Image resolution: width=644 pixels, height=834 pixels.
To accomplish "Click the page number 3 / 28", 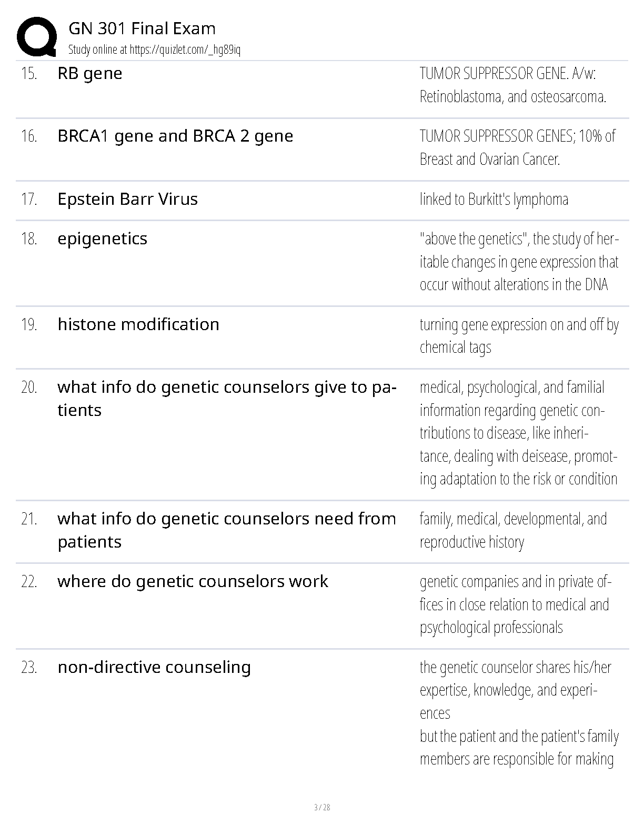I will (322, 807).
